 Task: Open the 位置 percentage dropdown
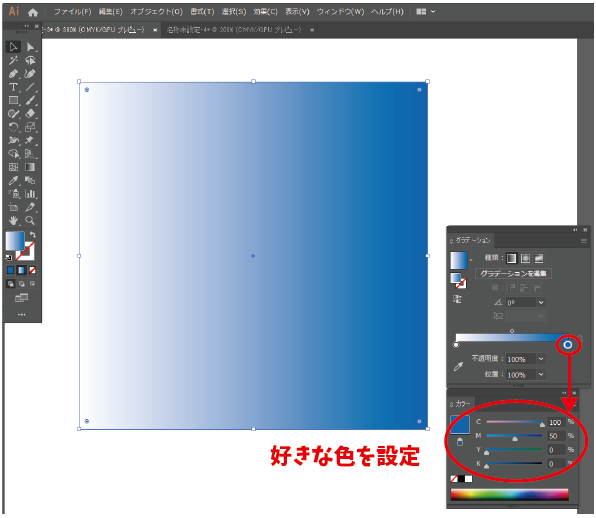[541, 374]
